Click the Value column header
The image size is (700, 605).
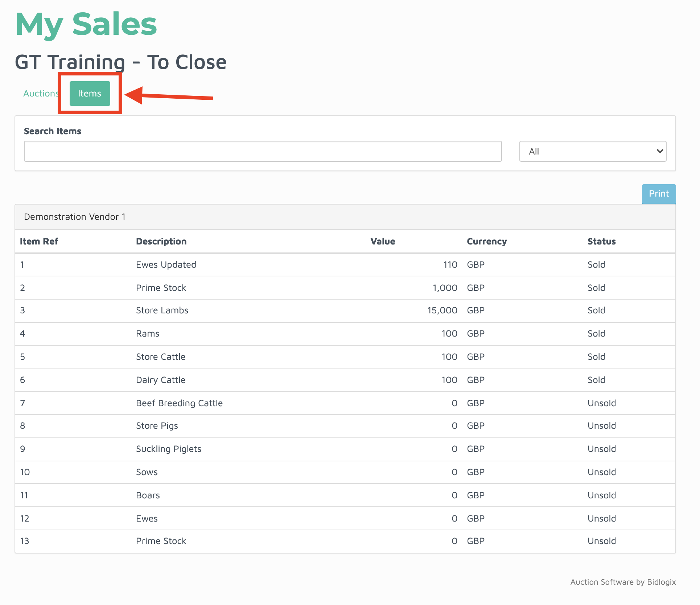[382, 242]
